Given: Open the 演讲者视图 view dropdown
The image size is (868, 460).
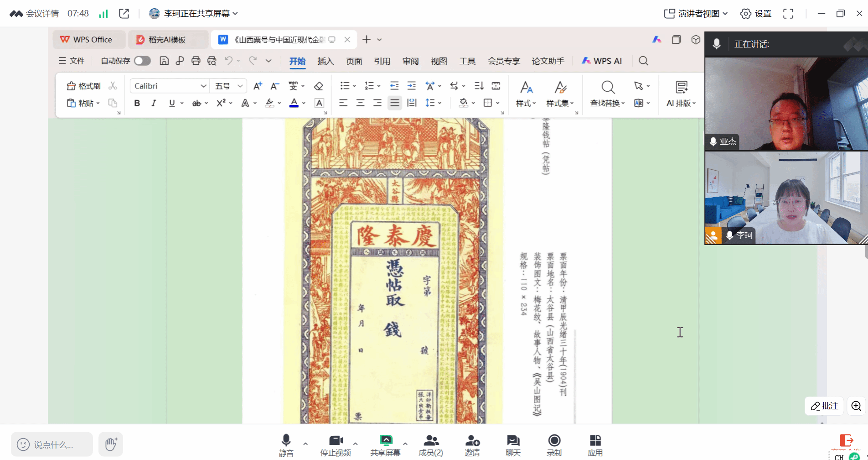Looking at the screenshot, I should [x=696, y=14].
